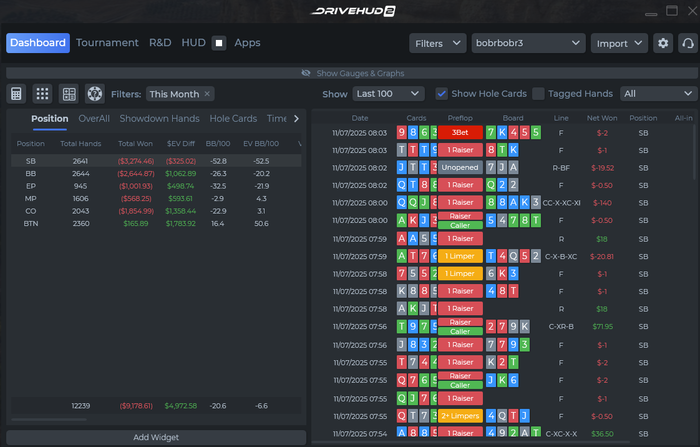The width and height of the screenshot is (700, 447).
Task: Enable the Tagged Hands checkbox
Action: (x=538, y=94)
